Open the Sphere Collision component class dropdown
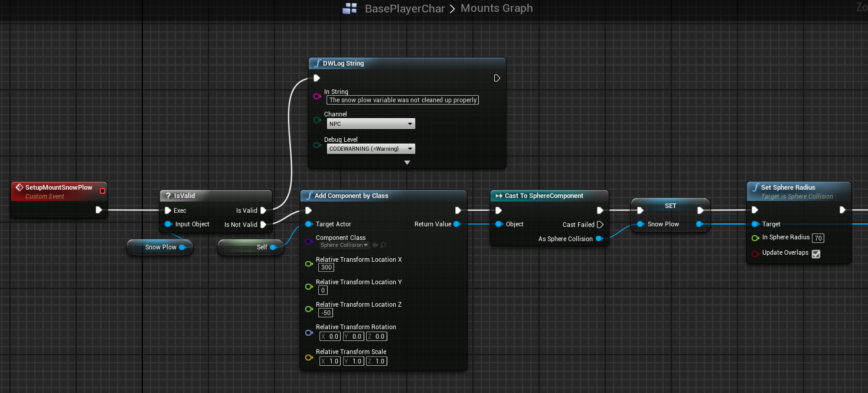 pyautogui.click(x=344, y=245)
